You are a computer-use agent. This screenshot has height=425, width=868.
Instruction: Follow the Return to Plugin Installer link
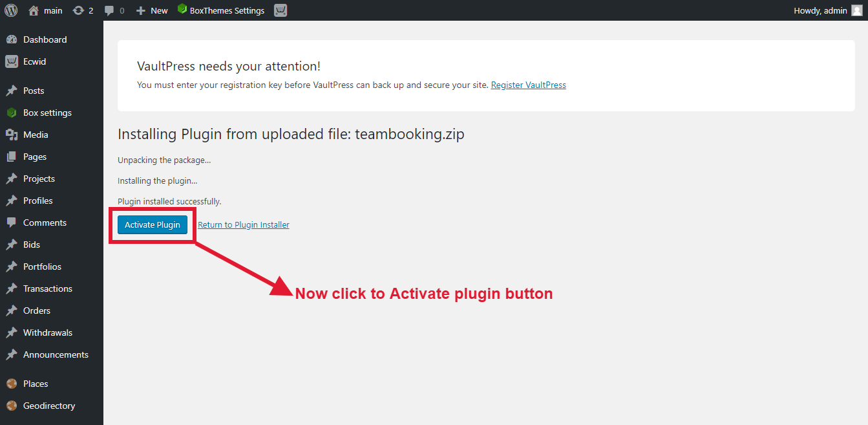(x=244, y=225)
